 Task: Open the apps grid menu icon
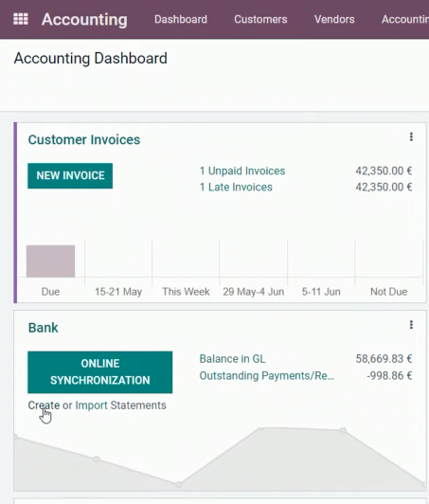[x=21, y=19]
